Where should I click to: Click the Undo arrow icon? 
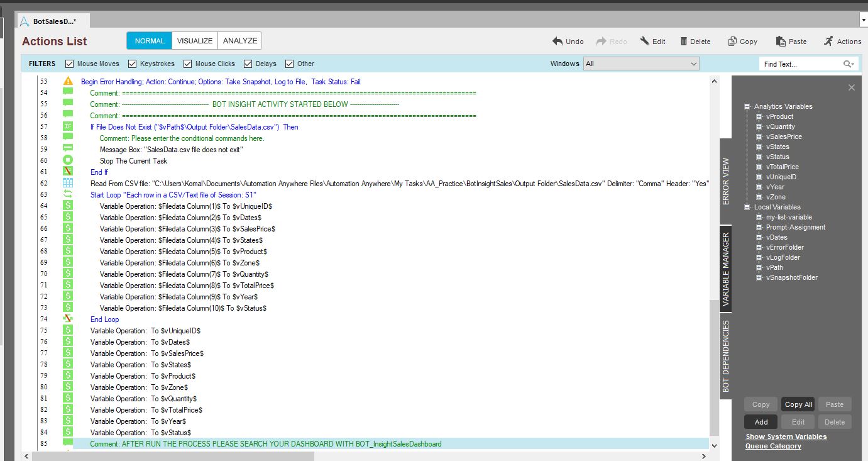pyautogui.click(x=558, y=42)
